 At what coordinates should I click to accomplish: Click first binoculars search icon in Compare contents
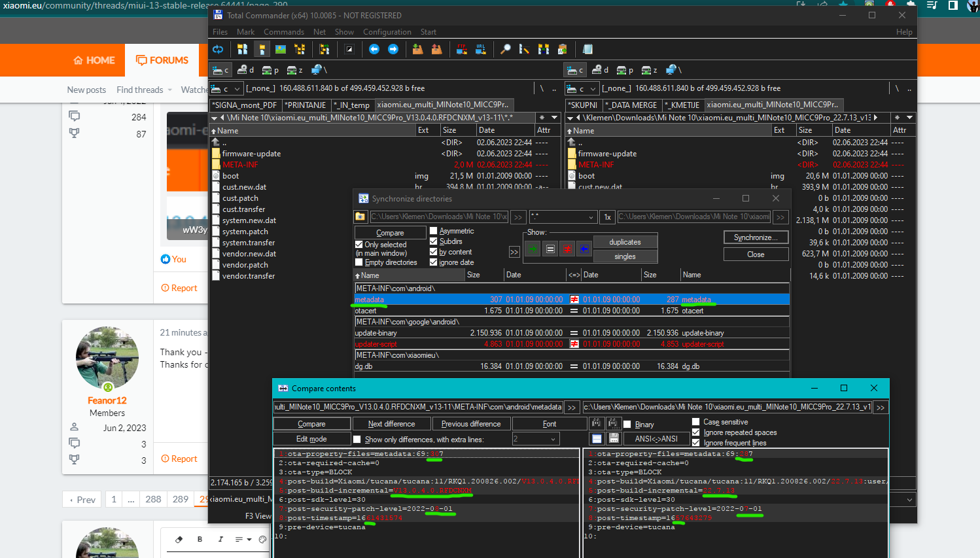pos(596,423)
